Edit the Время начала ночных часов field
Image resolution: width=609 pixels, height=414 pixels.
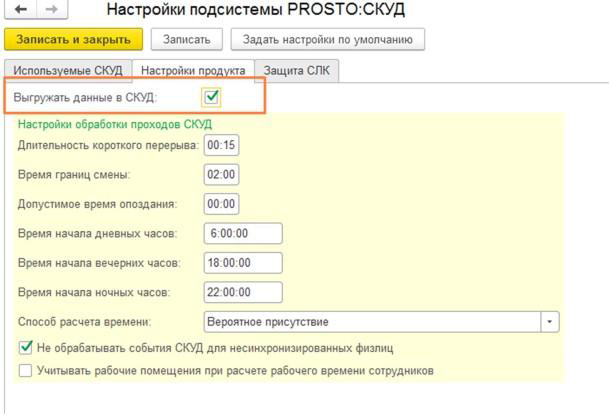point(243,292)
